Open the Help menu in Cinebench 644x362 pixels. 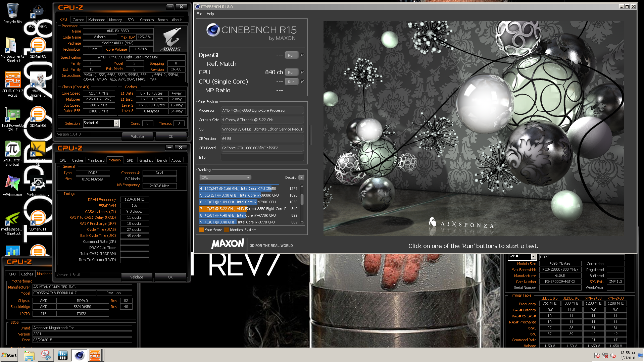coord(210,14)
